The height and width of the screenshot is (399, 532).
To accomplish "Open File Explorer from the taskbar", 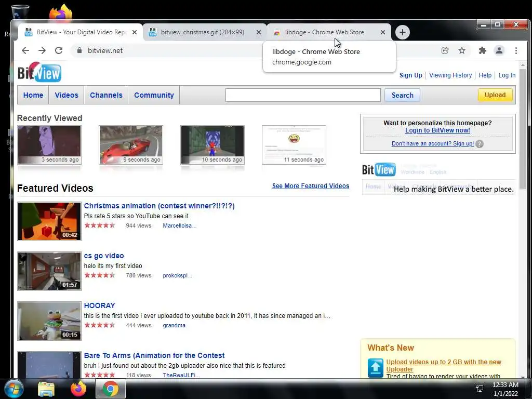I will click(x=46, y=389).
